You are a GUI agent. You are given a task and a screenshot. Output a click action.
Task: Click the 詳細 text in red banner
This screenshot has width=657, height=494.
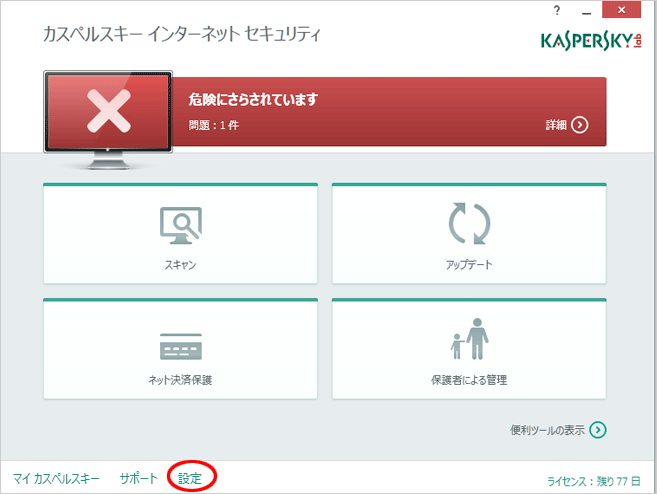pyautogui.click(x=556, y=125)
